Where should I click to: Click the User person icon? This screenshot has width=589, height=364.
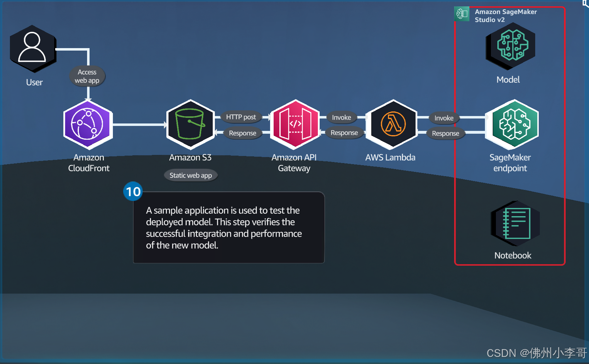pyautogui.click(x=33, y=48)
